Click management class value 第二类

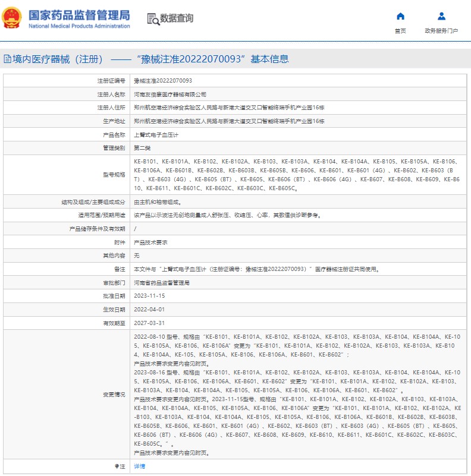click(x=142, y=148)
